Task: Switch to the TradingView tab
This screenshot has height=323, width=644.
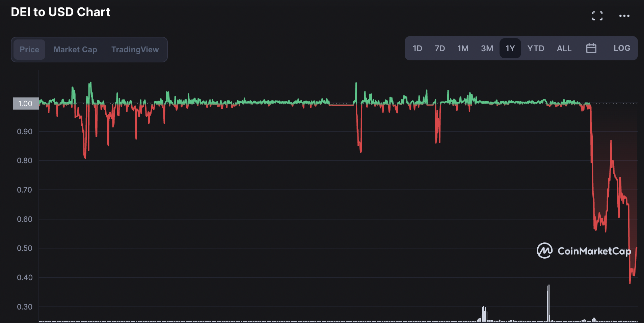Action: tap(135, 50)
